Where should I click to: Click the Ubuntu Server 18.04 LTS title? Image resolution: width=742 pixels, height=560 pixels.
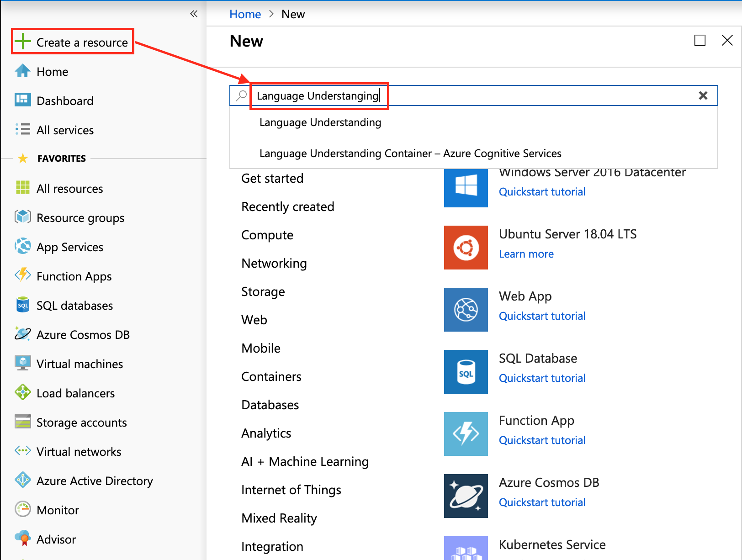pyautogui.click(x=568, y=234)
